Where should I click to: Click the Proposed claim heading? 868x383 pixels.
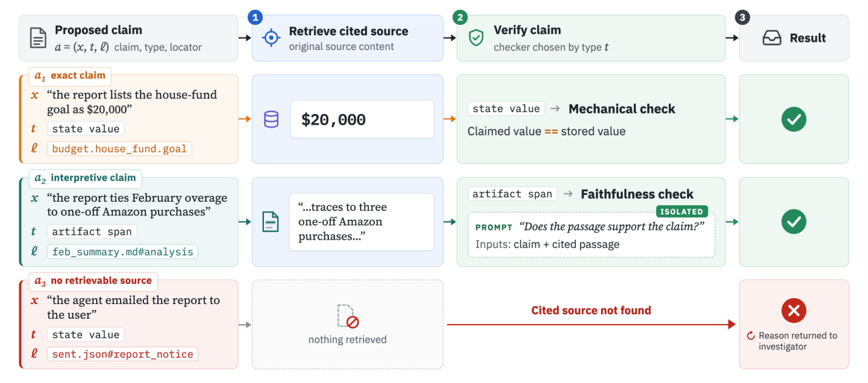click(98, 30)
